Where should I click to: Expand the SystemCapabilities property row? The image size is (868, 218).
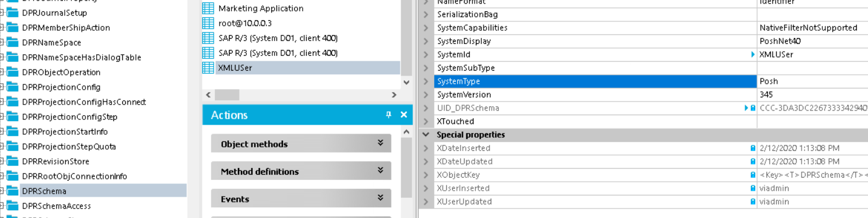pyautogui.click(x=426, y=28)
